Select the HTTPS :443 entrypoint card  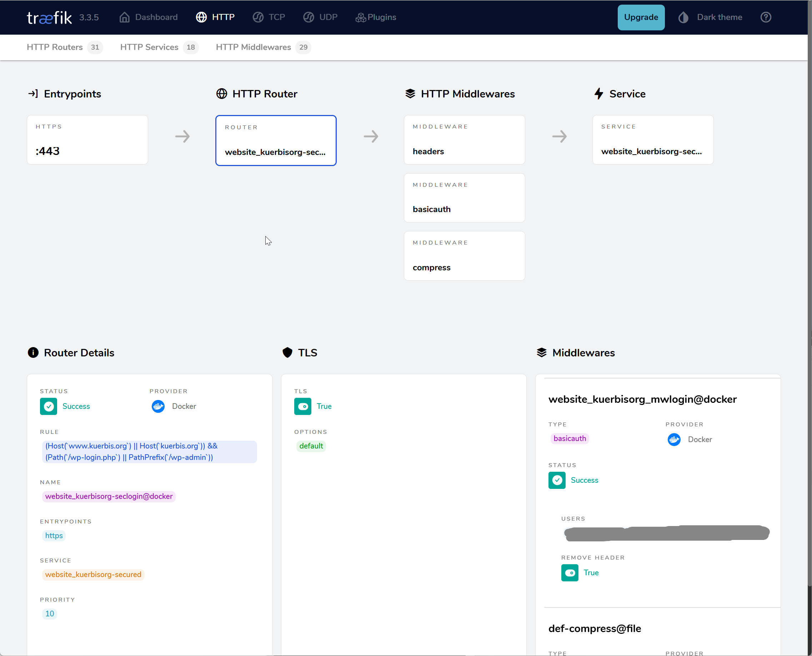[87, 140]
